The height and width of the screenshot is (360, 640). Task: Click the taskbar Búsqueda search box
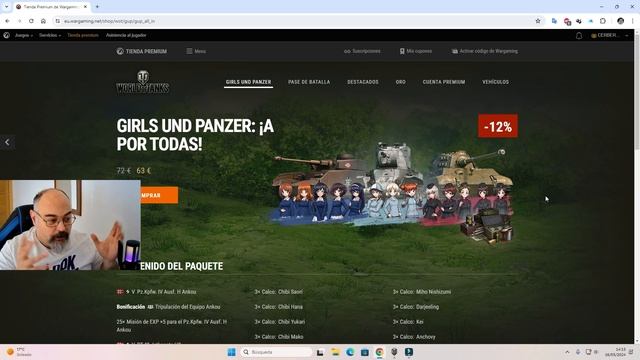(x=276, y=352)
